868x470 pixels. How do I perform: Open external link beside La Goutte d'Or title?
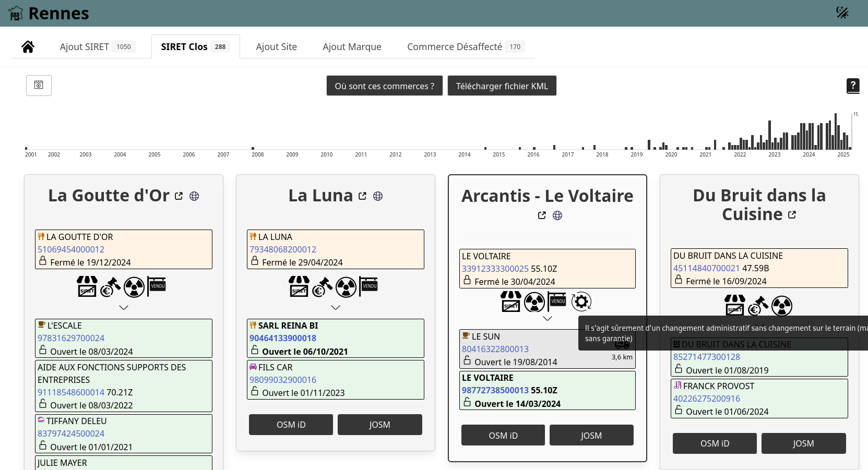(179, 196)
